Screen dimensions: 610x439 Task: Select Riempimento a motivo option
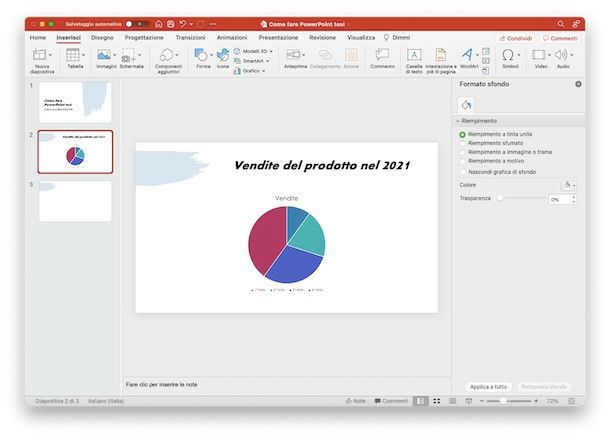462,161
